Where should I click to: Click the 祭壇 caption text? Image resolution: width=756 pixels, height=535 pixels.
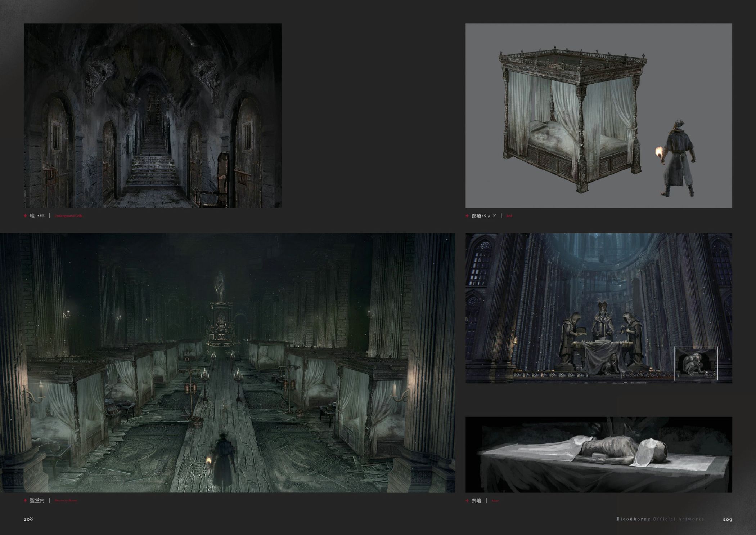tap(476, 500)
